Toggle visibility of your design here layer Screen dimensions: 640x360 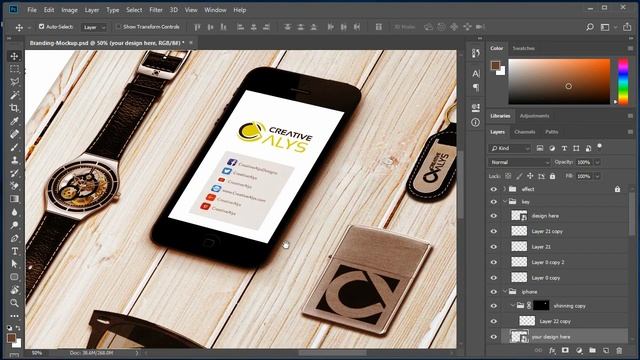(x=493, y=337)
